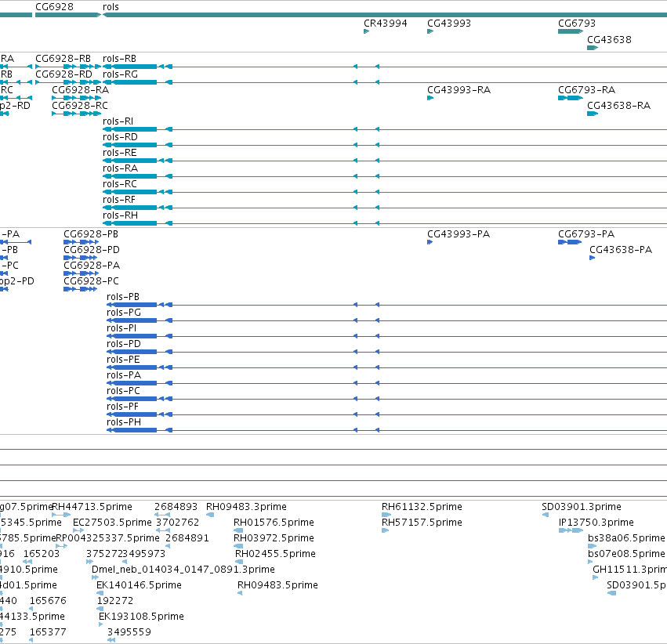Viewport: 667px width, 644px height.
Task: Select the rols-RF transcript label
Action: [x=119, y=201]
